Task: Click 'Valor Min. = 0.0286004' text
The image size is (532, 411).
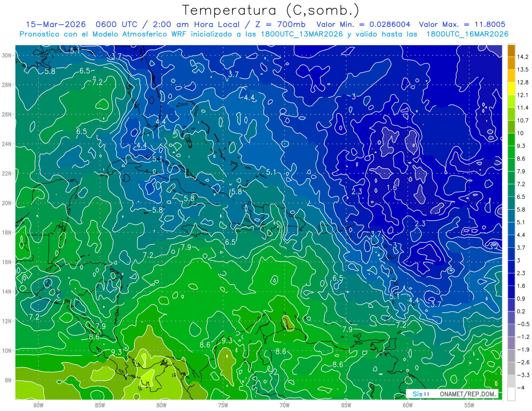Action: 364,24
